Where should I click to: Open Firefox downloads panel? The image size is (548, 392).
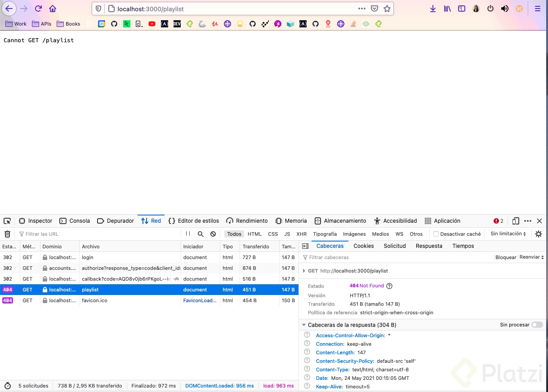432,8
